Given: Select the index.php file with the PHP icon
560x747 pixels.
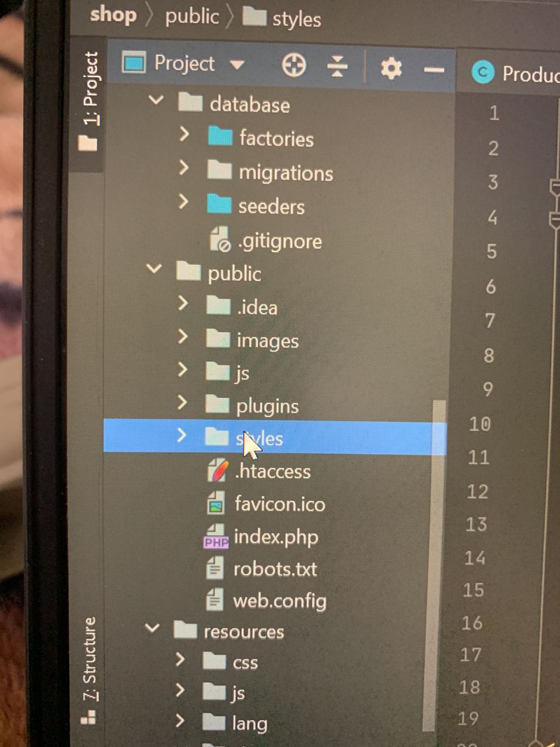Looking at the screenshot, I should 261,537.
